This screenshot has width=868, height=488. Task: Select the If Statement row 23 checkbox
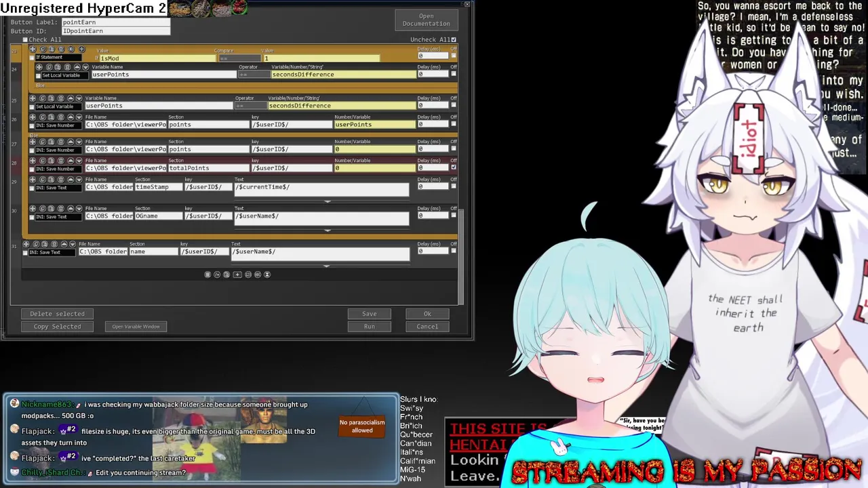point(32,58)
